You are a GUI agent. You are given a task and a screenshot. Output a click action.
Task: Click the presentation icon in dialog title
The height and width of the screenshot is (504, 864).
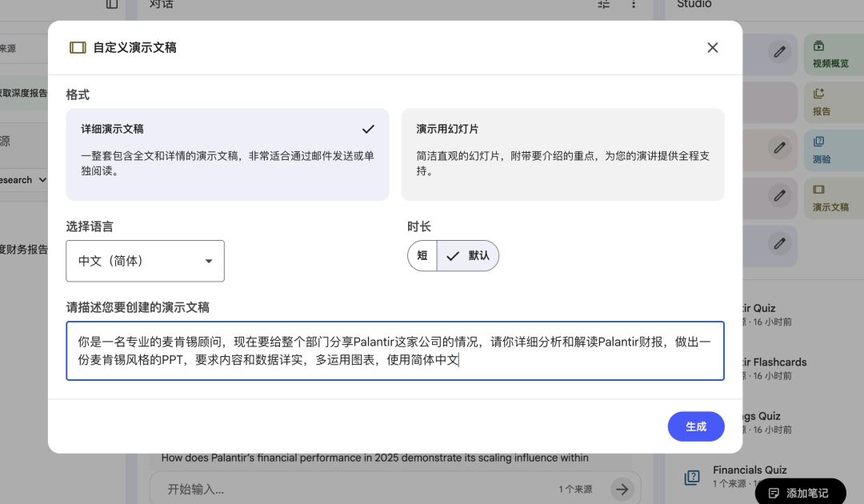tap(78, 47)
